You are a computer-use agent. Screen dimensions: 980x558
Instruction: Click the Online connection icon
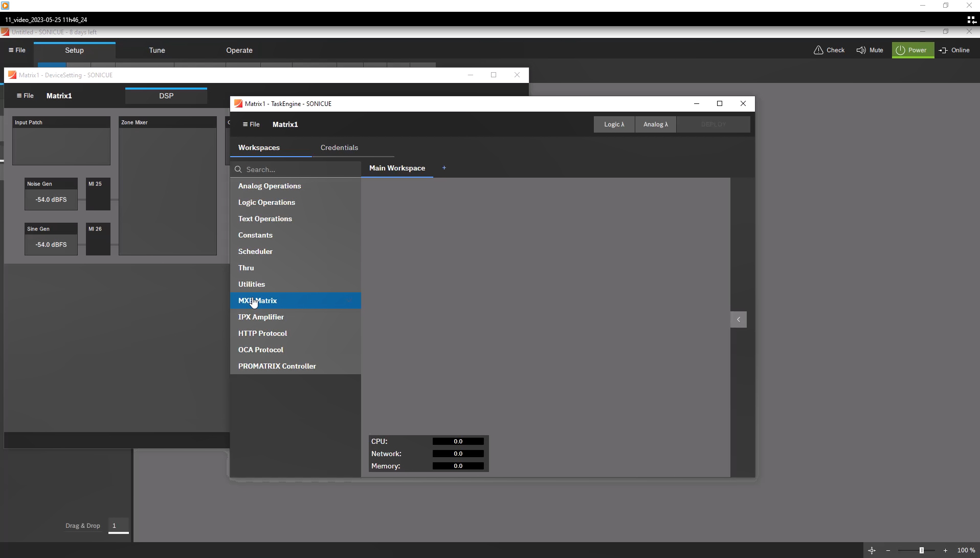click(x=943, y=50)
